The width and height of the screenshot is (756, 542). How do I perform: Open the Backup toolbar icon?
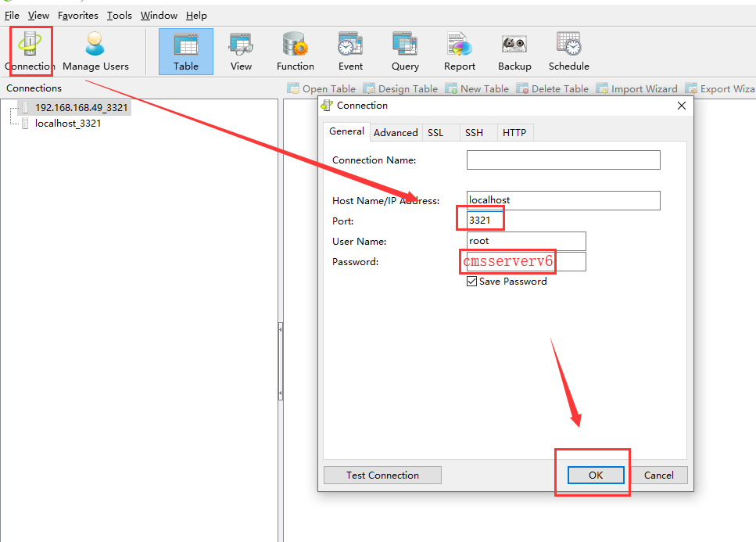point(514,51)
